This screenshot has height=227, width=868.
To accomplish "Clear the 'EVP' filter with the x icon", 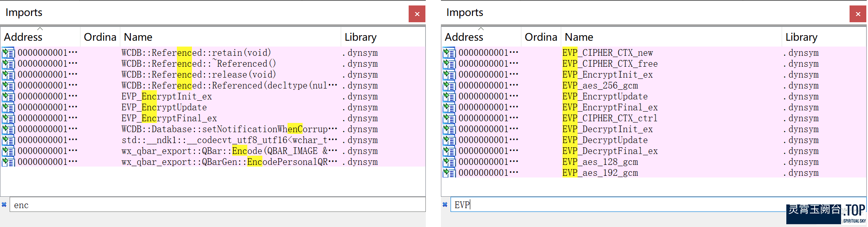I will (445, 205).
